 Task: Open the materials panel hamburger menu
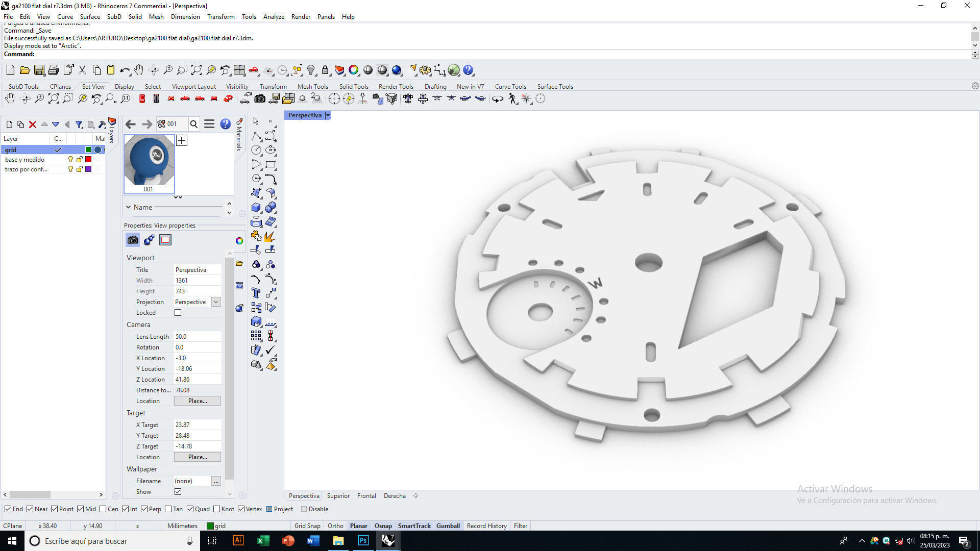click(209, 123)
